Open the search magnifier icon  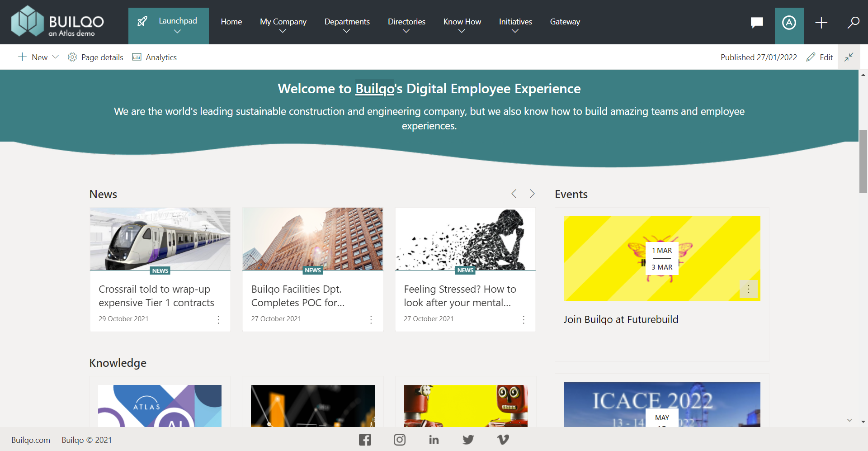click(x=853, y=23)
